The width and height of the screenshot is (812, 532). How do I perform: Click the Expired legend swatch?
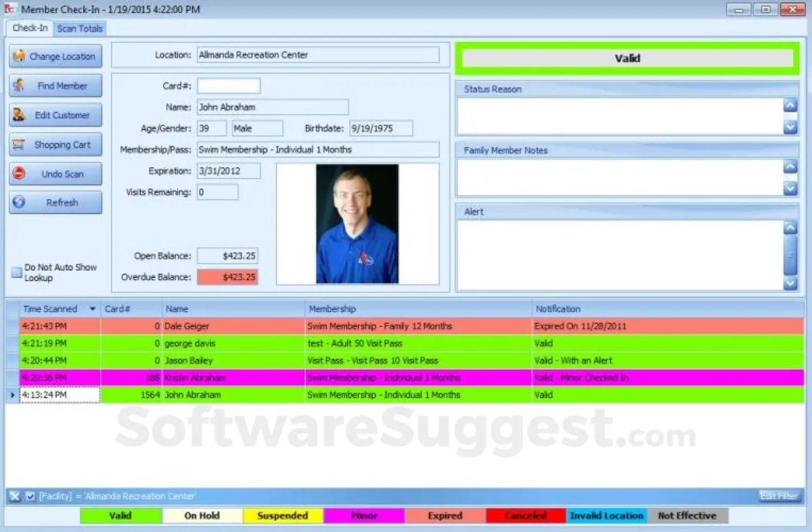[445, 516]
